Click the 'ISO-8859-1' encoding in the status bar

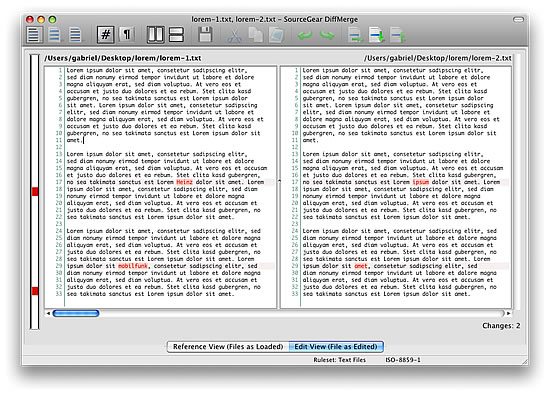tap(403, 360)
